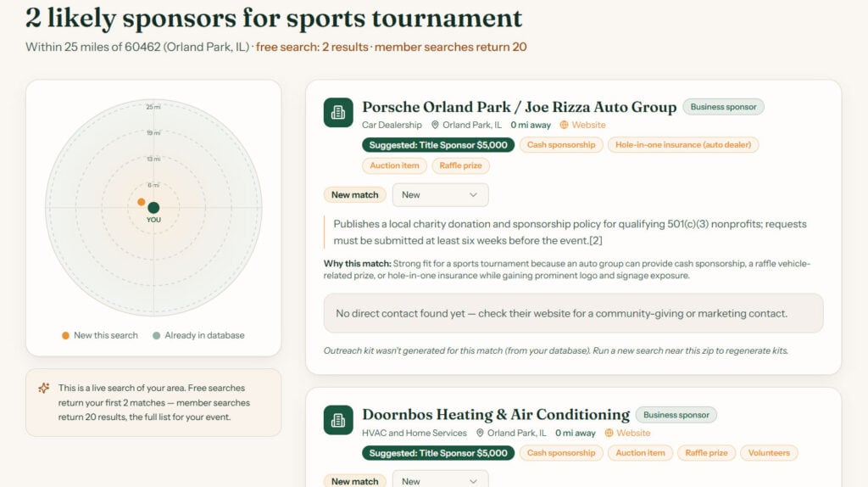The image size is (868, 487).
Task: Click the Already in database legend dot
Action: click(x=156, y=336)
